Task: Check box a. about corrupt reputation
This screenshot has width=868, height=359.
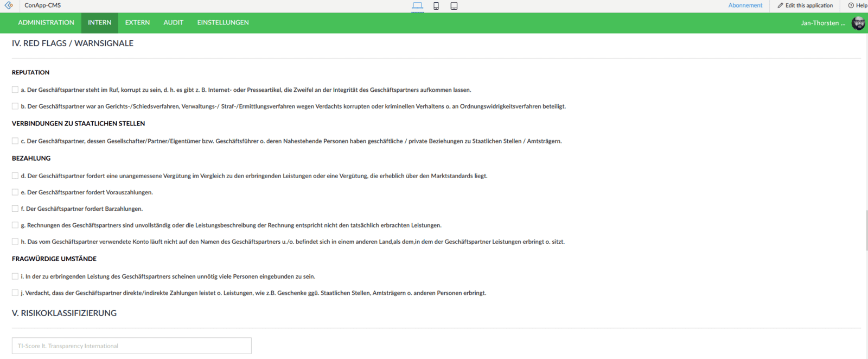Action: (x=15, y=90)
